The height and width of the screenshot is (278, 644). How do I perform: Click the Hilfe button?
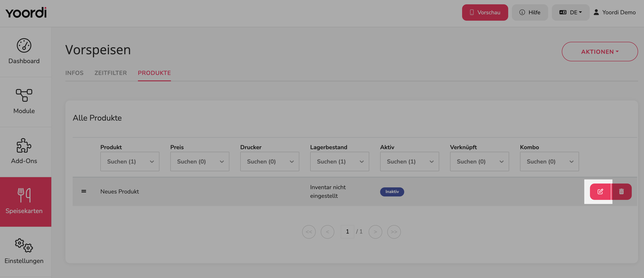[530, 12]
